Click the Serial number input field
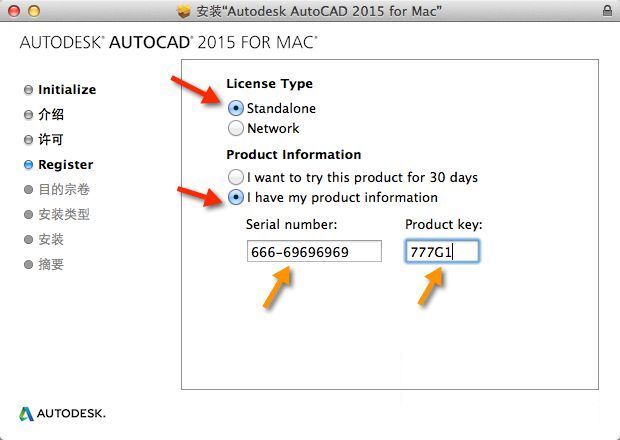This screenshot has height=440, width=620. click(314, 251)
